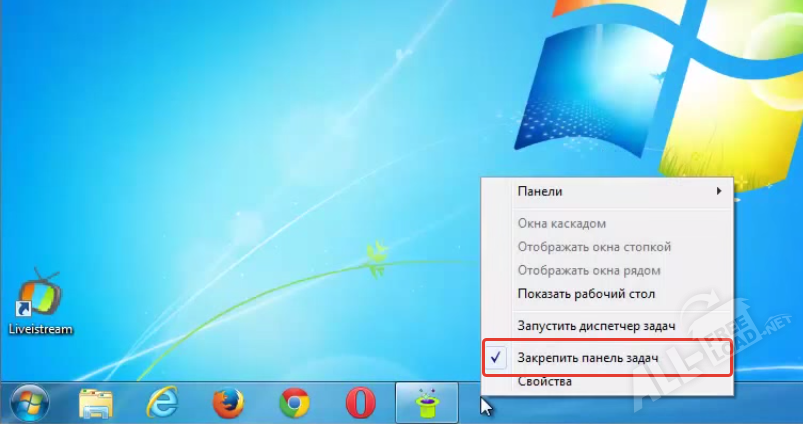This screenshot has height=424, width=803.
Task: Uncheck Закрепить панель задач option
Action: click(607, 357)
